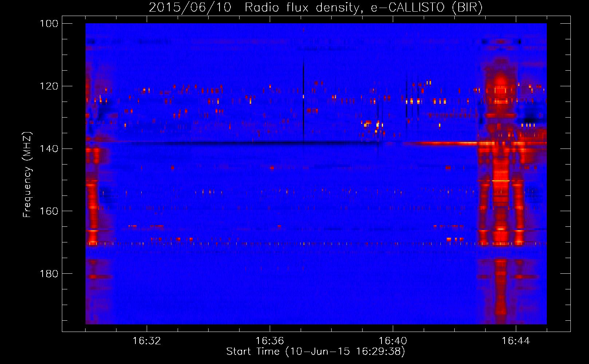Click the 16:32 time tick label
The width and height of the screenshot is (589, 364).
(x=147, y=341)
